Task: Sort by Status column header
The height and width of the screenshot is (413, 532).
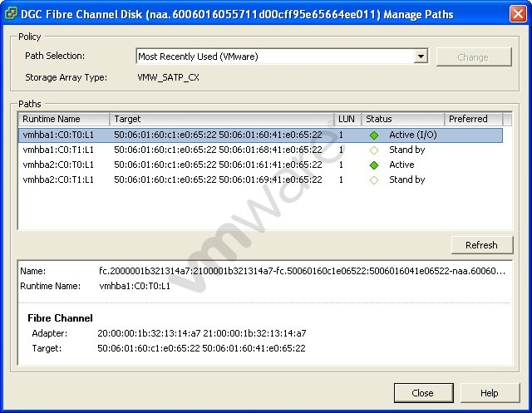Action: pyautogui.click(x=403, y=119)
